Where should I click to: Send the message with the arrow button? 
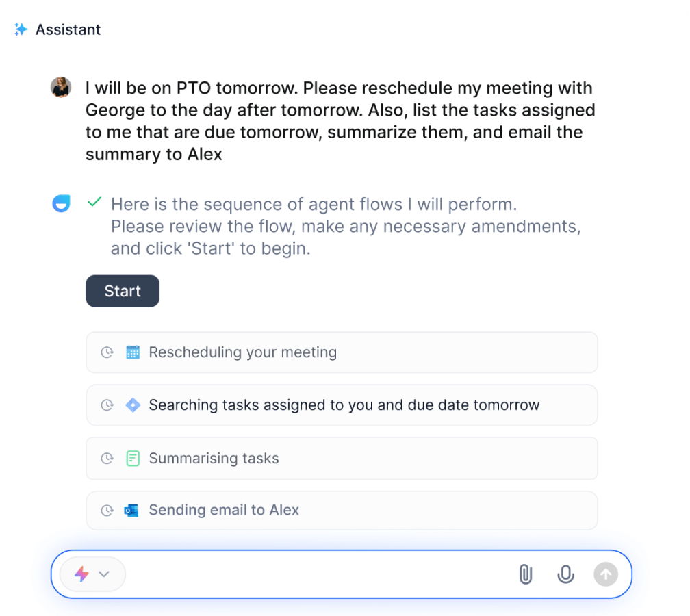606,574
